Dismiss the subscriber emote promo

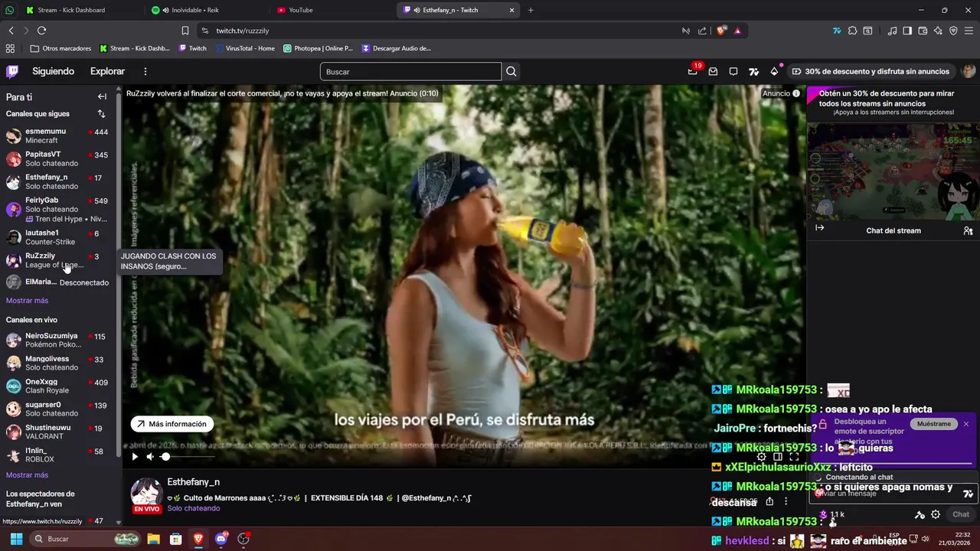[966, 424]
